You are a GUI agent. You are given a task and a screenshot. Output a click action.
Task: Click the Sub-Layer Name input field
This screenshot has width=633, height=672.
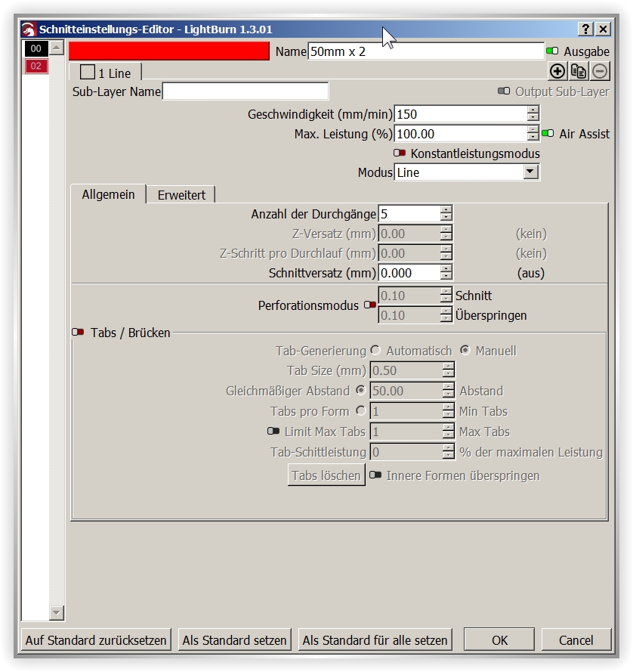(x=245, y=91)
